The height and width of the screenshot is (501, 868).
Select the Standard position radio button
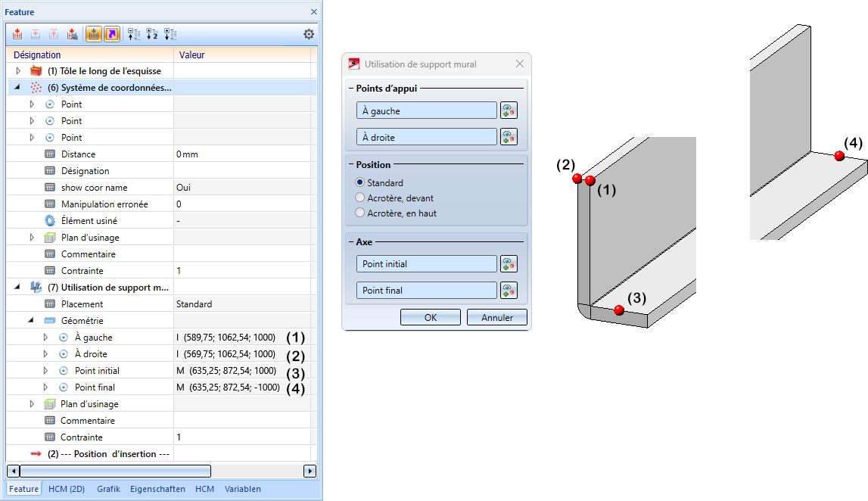pos(359,182)
